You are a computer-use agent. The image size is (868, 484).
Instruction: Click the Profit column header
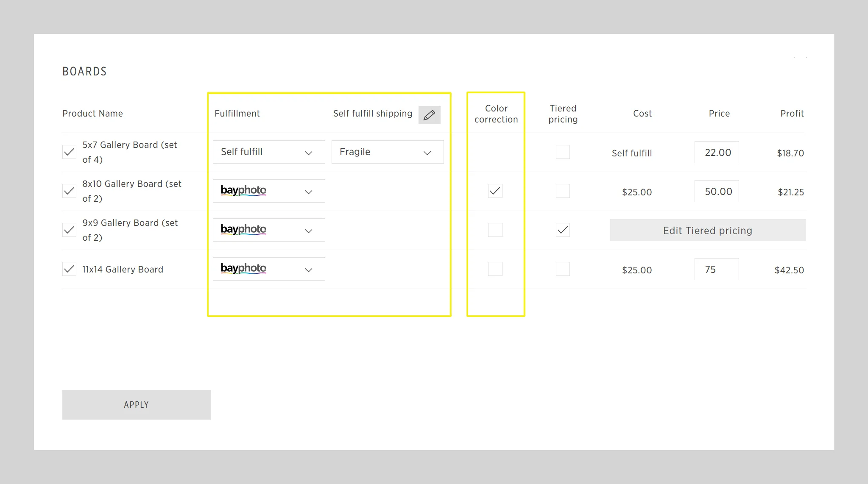792,113
